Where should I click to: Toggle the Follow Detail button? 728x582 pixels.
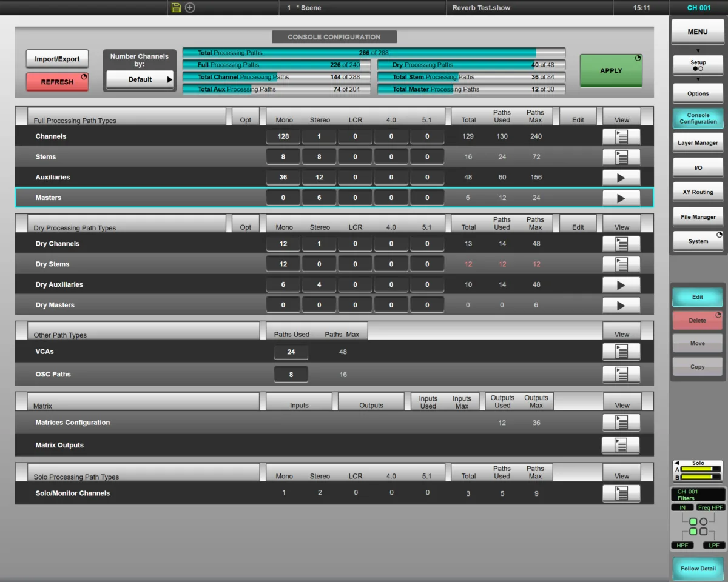698,569
